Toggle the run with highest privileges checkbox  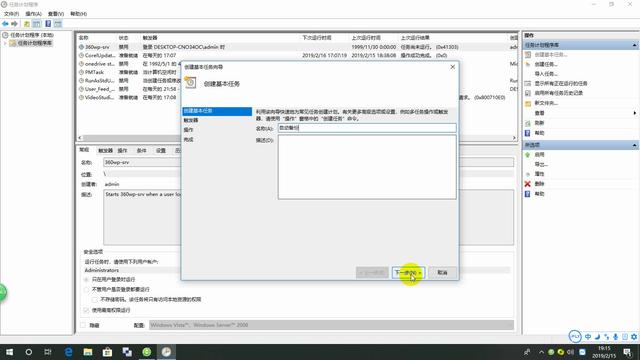86,310
